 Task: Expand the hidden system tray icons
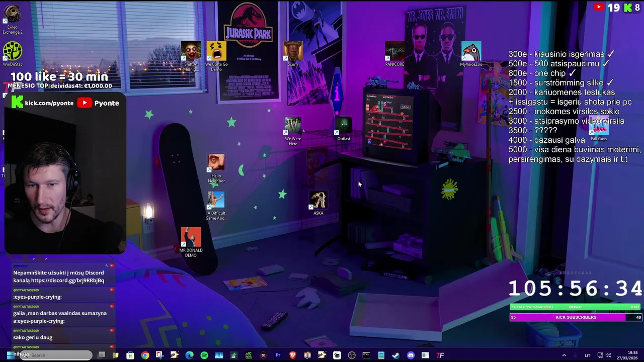564,355
